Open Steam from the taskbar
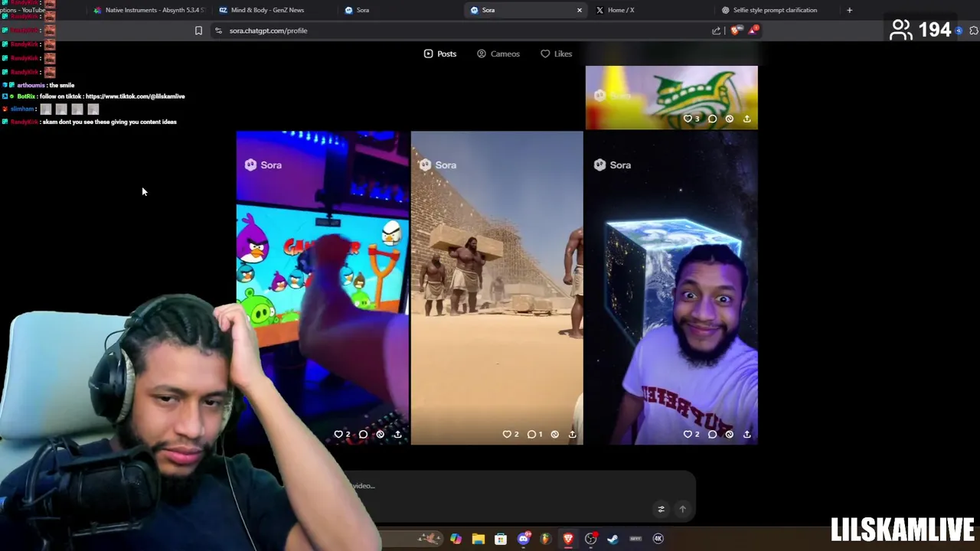This screenshot has height=551, width=980. [613, 539]
